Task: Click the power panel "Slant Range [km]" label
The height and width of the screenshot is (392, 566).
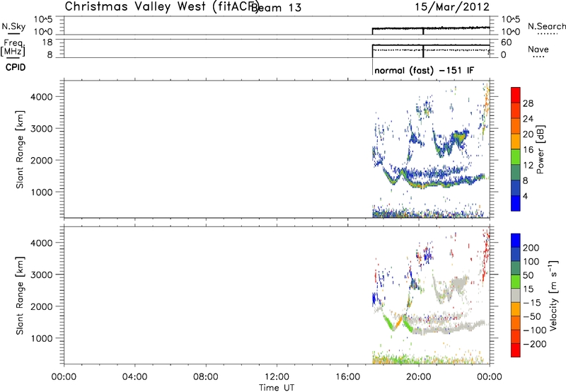Action: coord(20,149)
